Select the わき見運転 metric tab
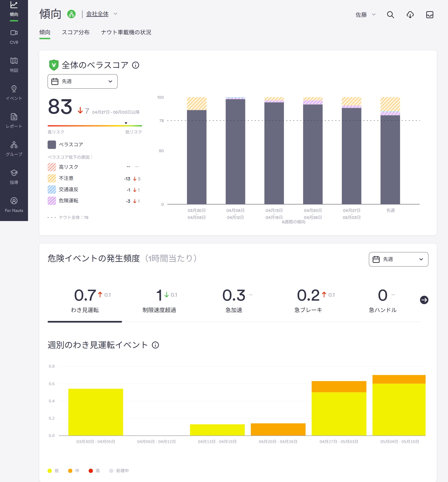This screenshot has height=482, width=448. [x=85, y=301]
